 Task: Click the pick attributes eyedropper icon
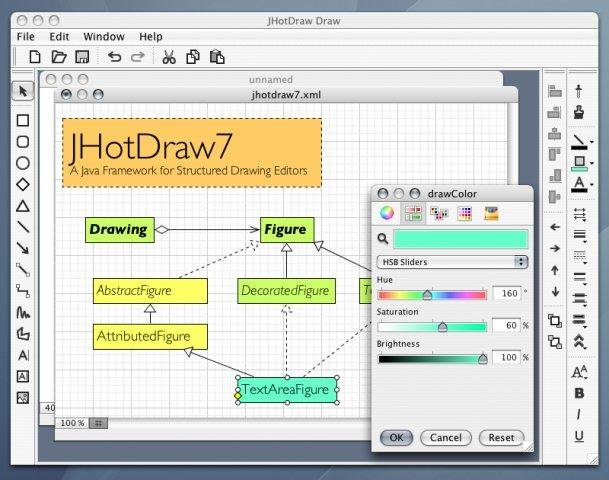579,91
